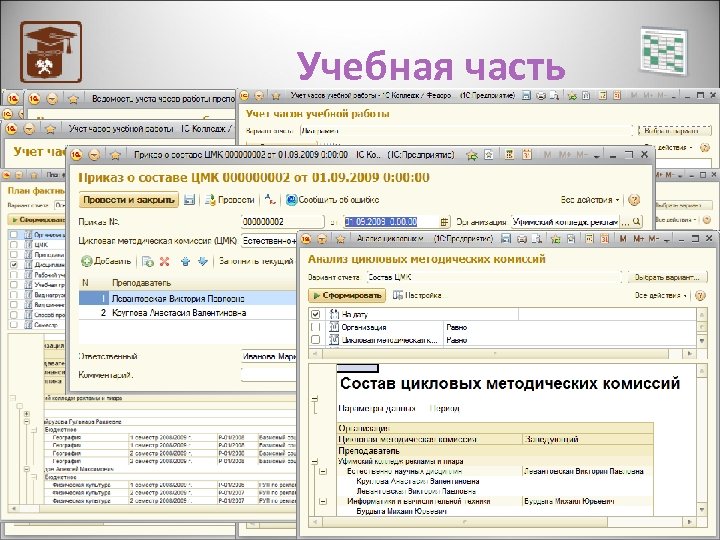Click Сформировать in the План фактный window
The width and height of the screenshot is (720, 540).
[x=37, y=220]
